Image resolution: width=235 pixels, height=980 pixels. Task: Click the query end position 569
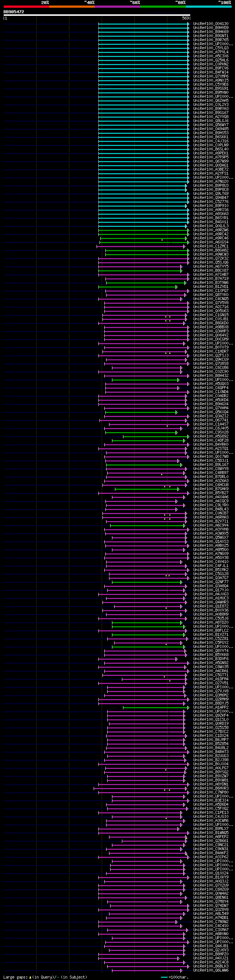(x=185, y=18)
